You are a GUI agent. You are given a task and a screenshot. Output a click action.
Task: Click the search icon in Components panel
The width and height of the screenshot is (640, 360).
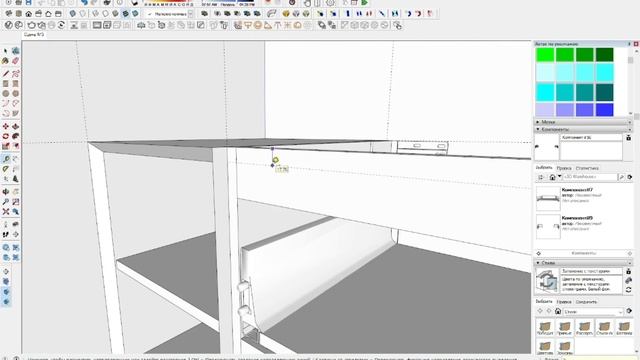coord(622,177)
